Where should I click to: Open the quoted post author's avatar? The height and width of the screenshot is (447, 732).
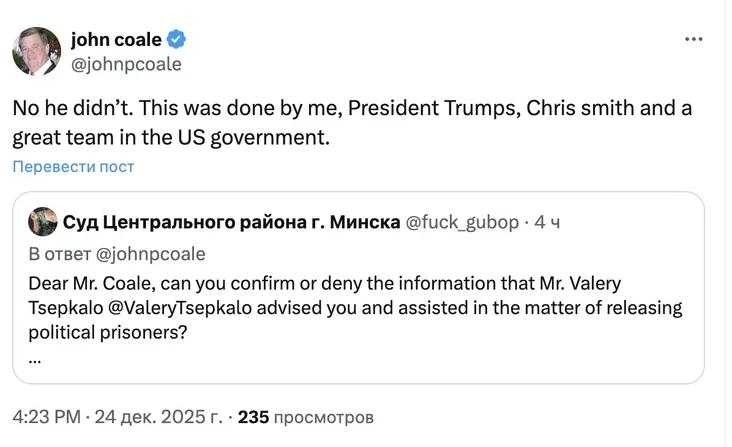pyautogui.click(x=42, y=221)
